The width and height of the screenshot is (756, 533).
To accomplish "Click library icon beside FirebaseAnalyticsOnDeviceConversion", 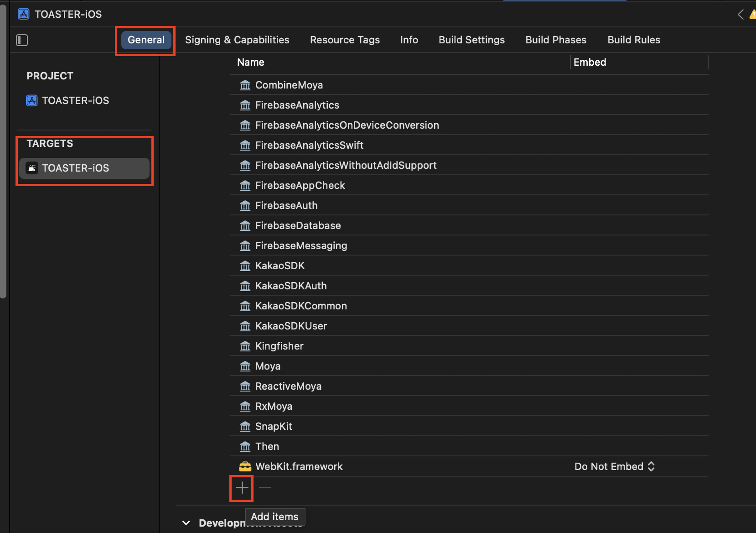I will tap(245, 125).
